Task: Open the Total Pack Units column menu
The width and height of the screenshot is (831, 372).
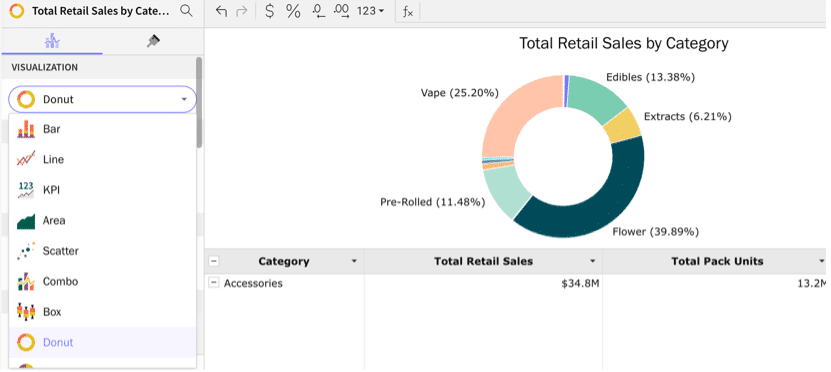Action: [x=821, y=261]
